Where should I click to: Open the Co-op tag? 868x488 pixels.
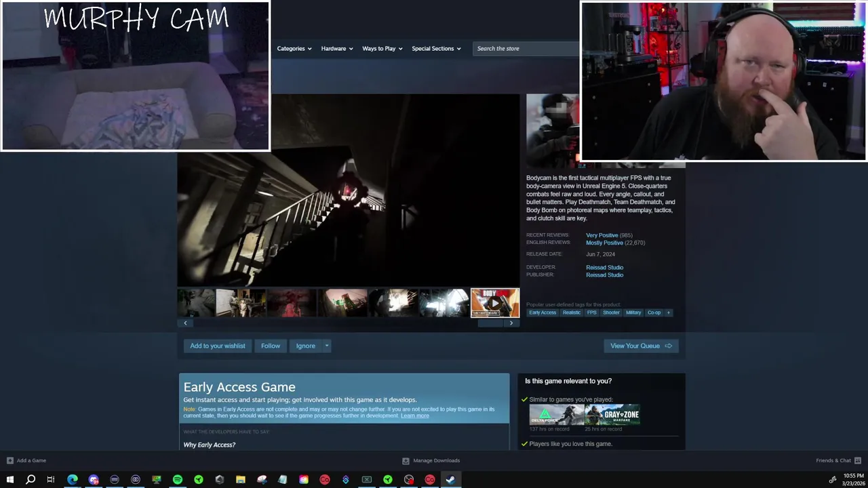click(654, 312)
